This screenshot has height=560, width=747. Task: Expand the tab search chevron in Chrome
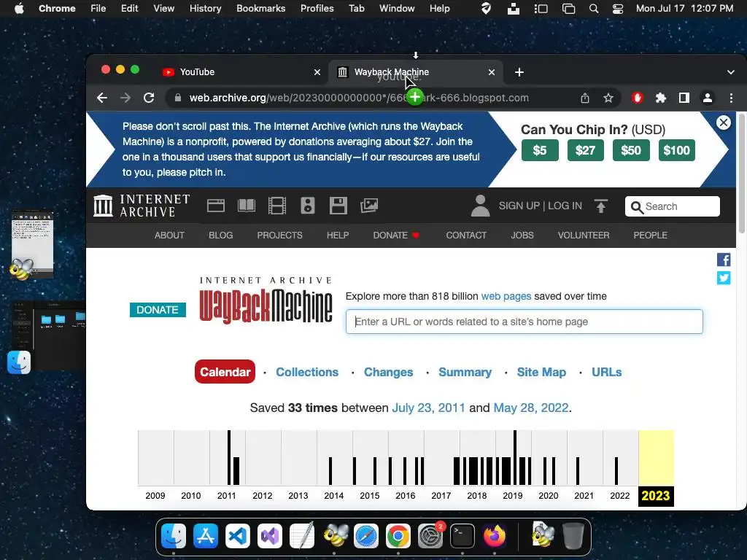click(730, 72)
